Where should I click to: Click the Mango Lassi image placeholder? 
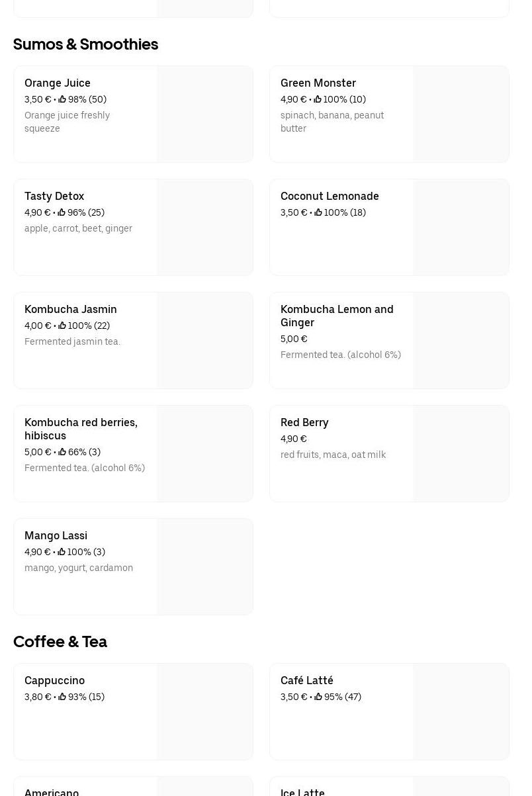(x=204, y=566)
